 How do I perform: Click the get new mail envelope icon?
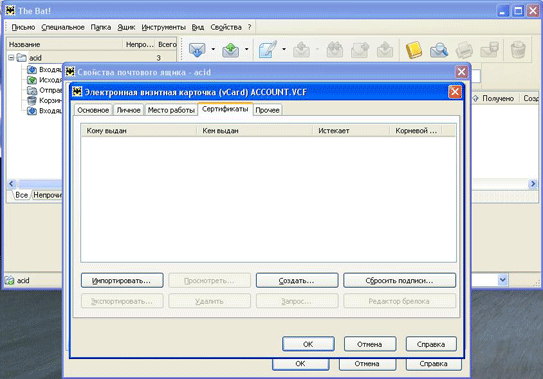click(197, 50)
